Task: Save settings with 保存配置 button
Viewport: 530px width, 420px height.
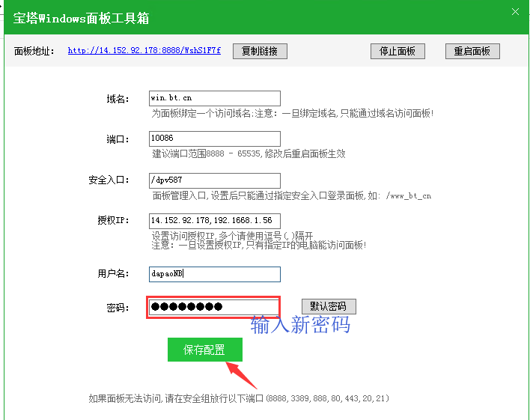Action: pyautogui.click(x=205, y=350)
